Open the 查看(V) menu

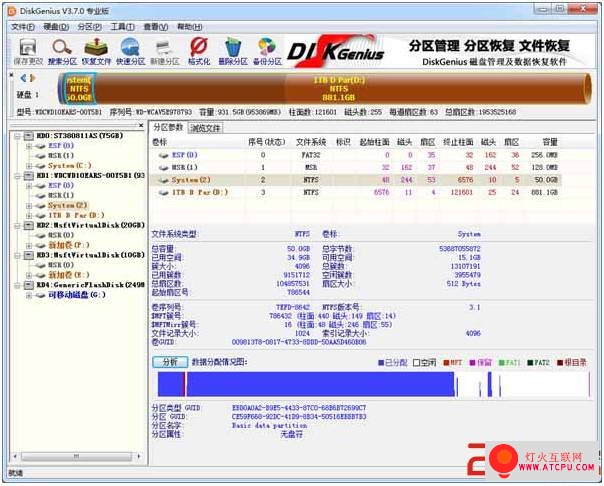[156, 27]
